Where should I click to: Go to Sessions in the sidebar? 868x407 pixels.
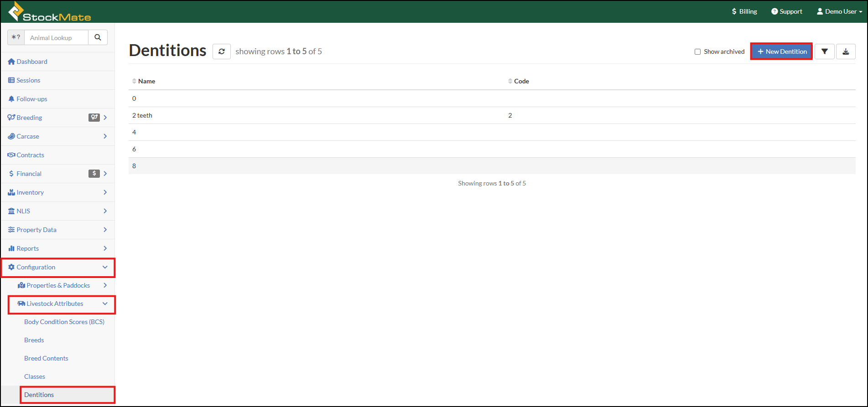click(28, 80)
